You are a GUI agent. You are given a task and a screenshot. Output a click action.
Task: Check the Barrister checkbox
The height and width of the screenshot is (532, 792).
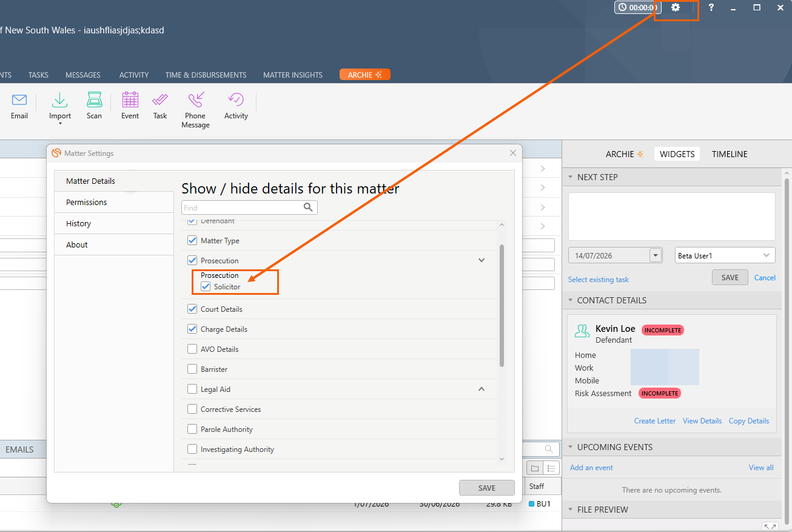coord(192,369)
